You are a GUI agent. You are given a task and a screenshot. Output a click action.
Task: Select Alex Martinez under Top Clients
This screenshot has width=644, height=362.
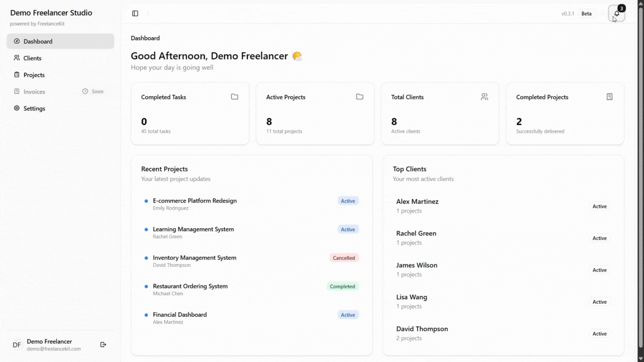[417, 201]
